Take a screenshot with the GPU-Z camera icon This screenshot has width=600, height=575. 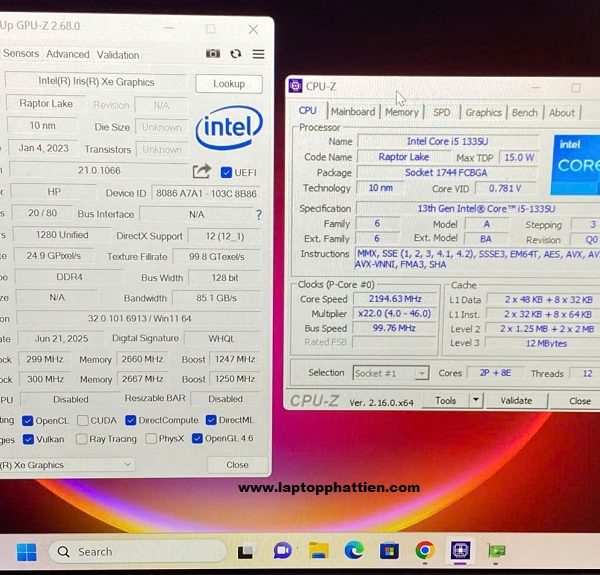(x=213, y=54)
